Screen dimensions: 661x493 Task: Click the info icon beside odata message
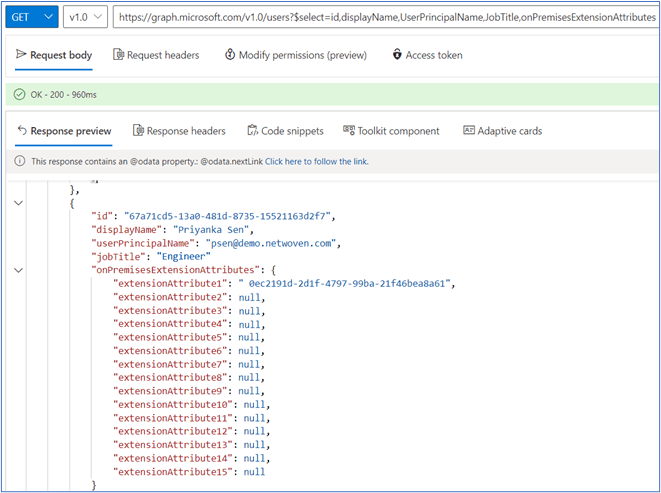[x=20, y=161]
